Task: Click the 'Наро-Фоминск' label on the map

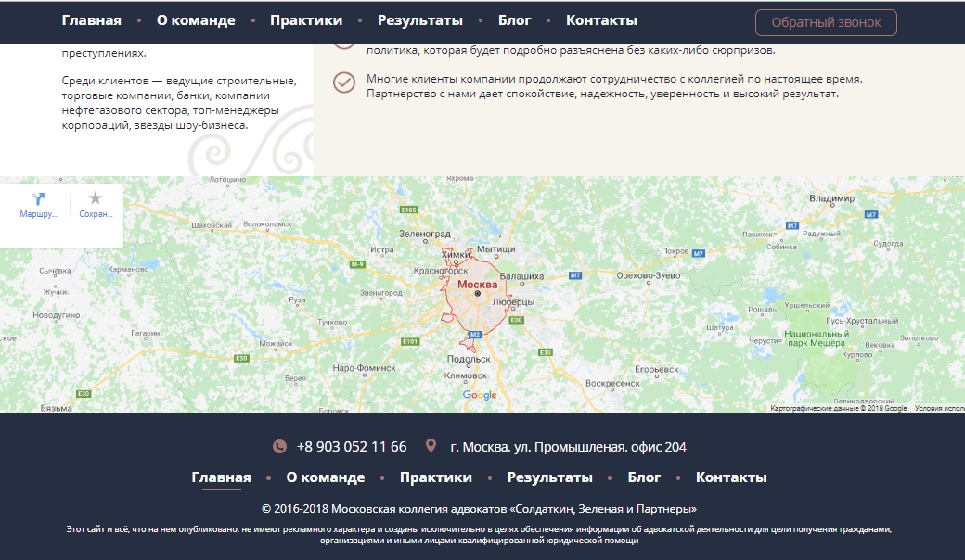Action: tap(365, 368)
